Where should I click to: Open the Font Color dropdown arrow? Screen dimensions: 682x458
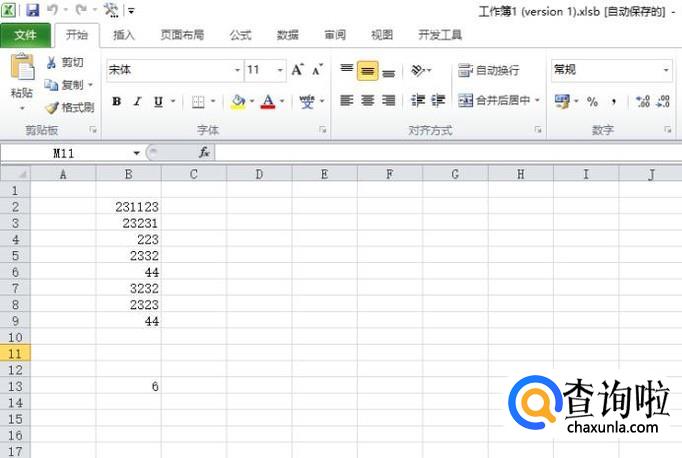click(282, 102)
